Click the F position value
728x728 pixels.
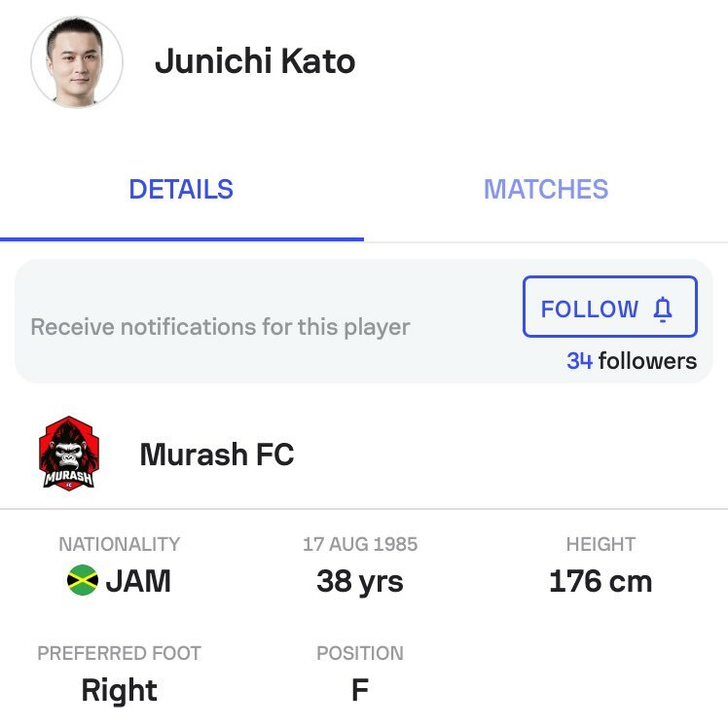[x=360, y=690]
